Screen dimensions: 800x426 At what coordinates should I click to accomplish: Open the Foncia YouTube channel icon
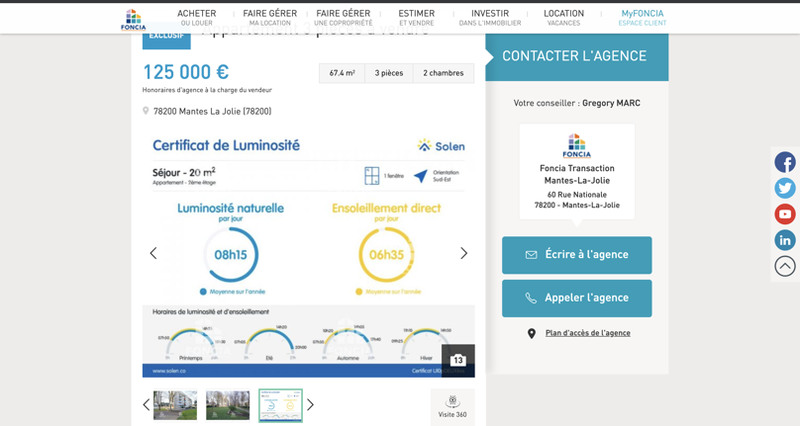tap(785, 214)
